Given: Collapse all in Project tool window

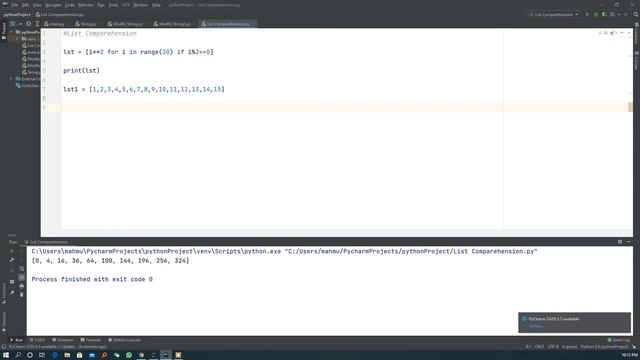Looking at the screenshot, I should (x=37, y=24).
